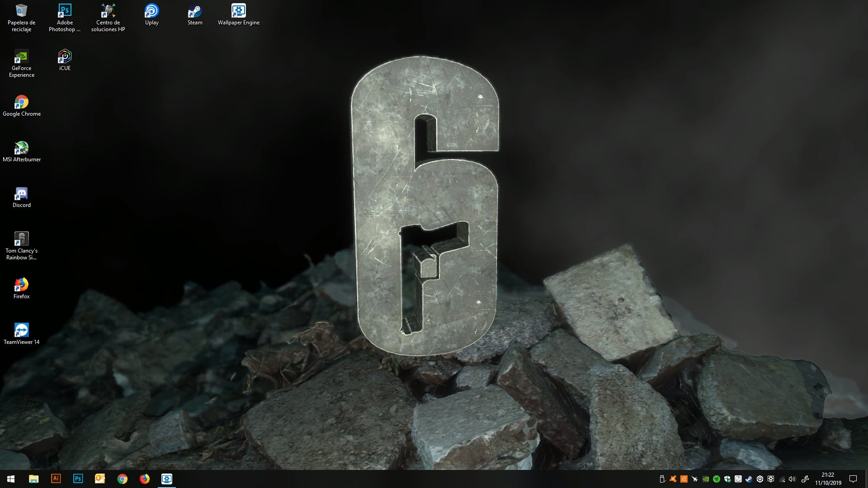The height and width of the screenshot is (488, 868).
Task: Open Windows Security shield tray icon
Action: click(x=727, y=479)
